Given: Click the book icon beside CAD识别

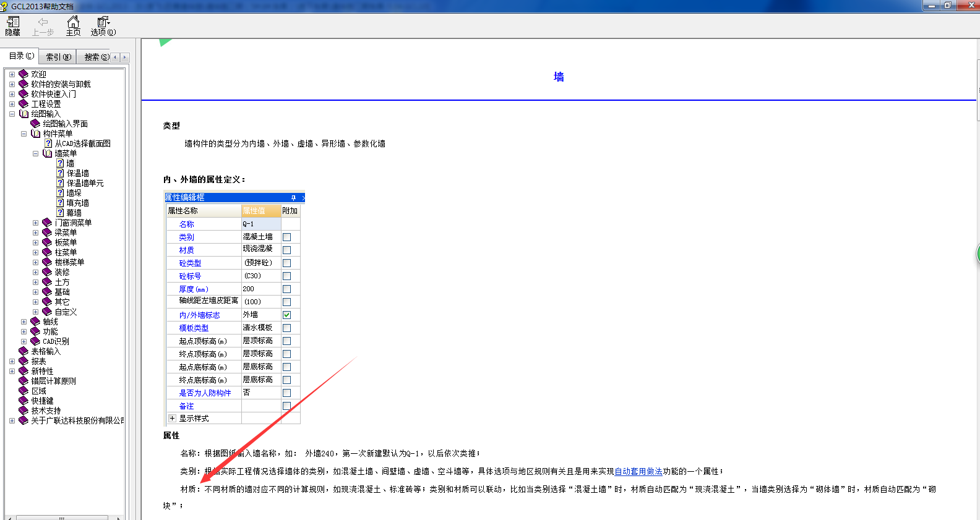Looking at the screenshot, I should pyautogui.click(x=35, y=341).
